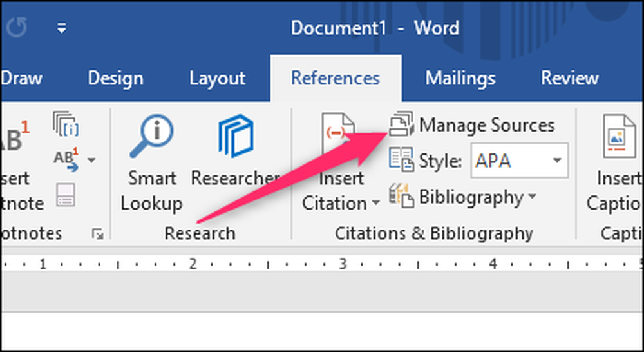This screenshot has width=644, height=352.
Task: Switch to the Design tab
Action: 115,78
